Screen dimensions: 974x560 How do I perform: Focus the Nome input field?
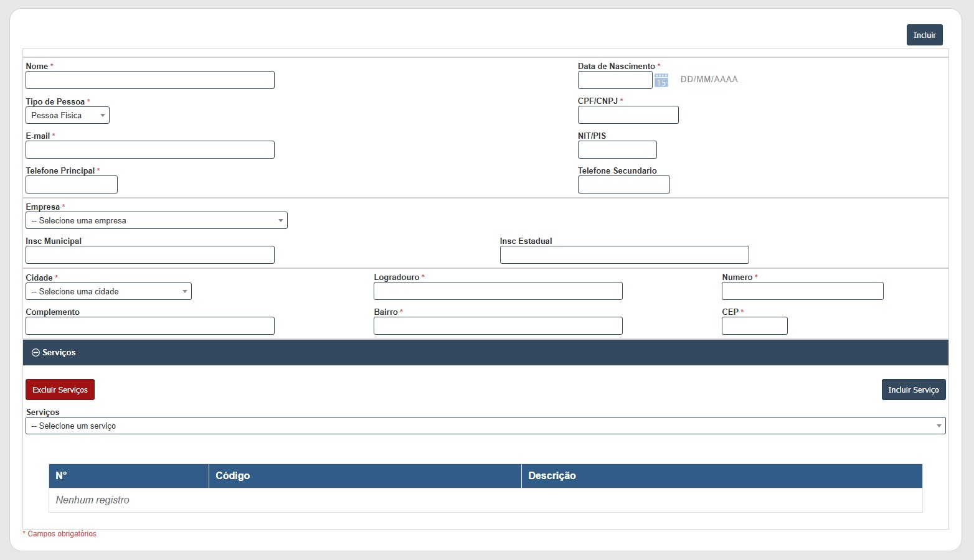point(150,80)
